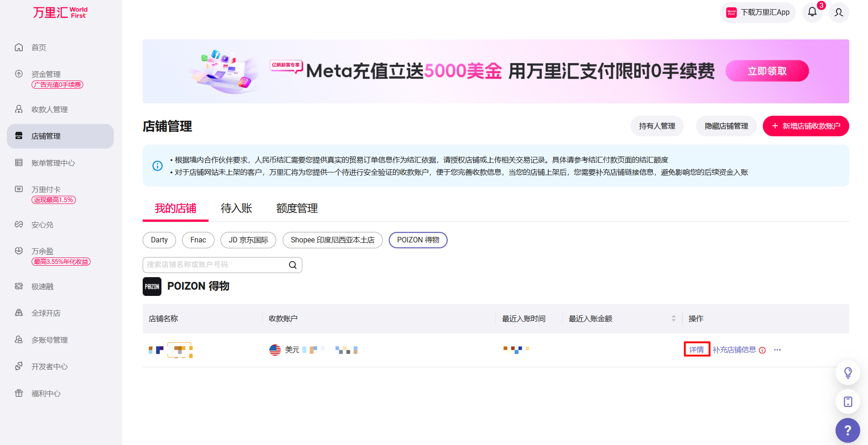Image resolution: width=868 pixels, height=445 pixels.
Task: Click the search magnifier icon
Action: tap(293, 265)
